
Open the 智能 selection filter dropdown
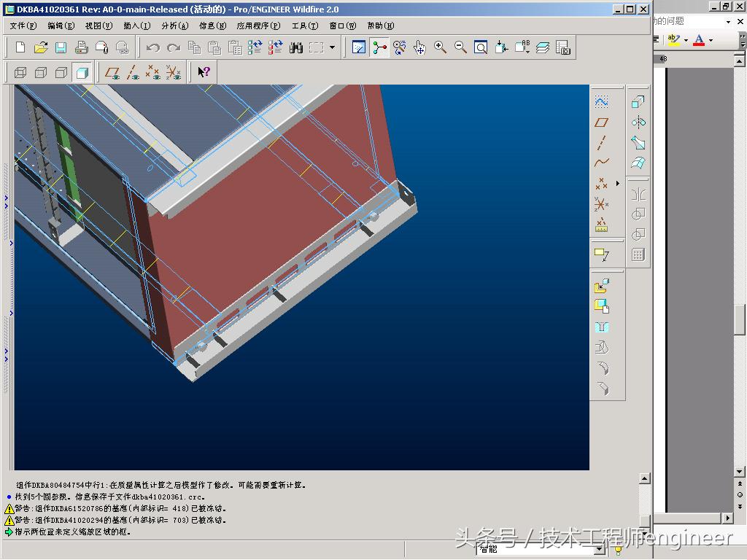[x=599, y=550]
